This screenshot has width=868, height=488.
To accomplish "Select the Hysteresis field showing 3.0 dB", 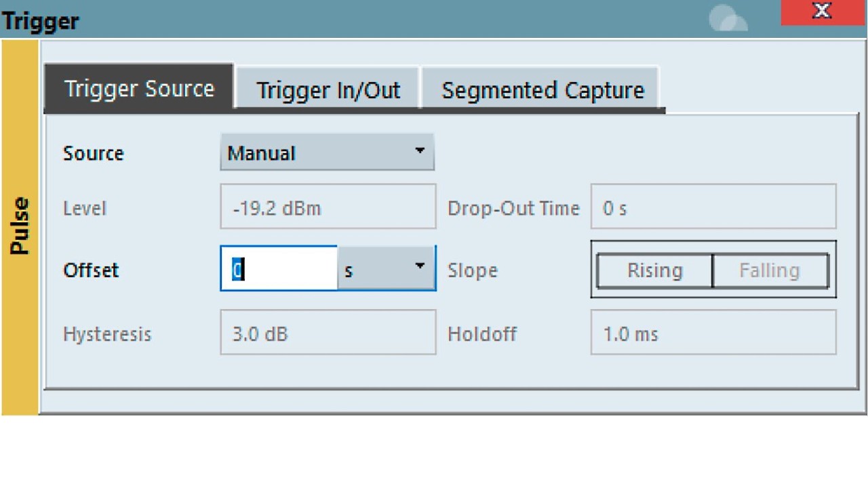I will click(328, 333).
